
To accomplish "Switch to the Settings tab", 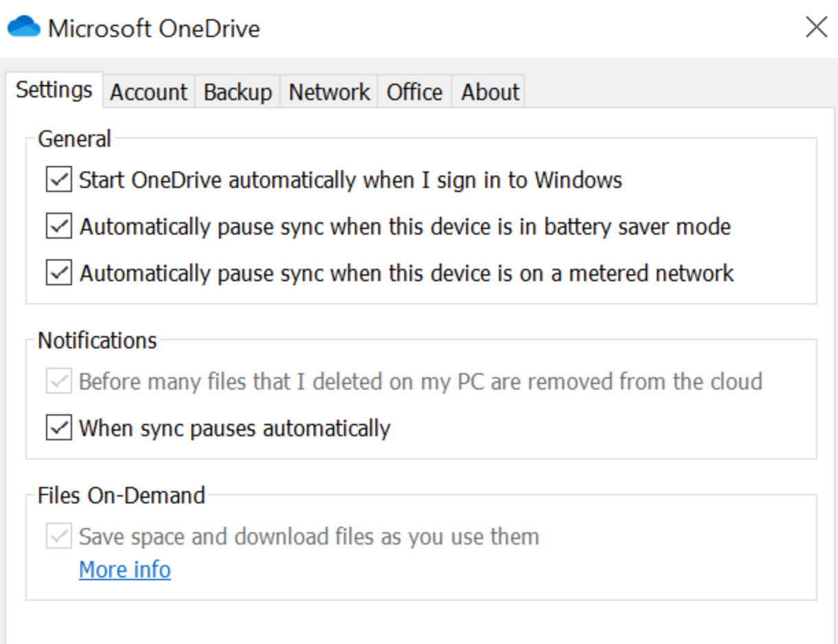I will point(54,90).
